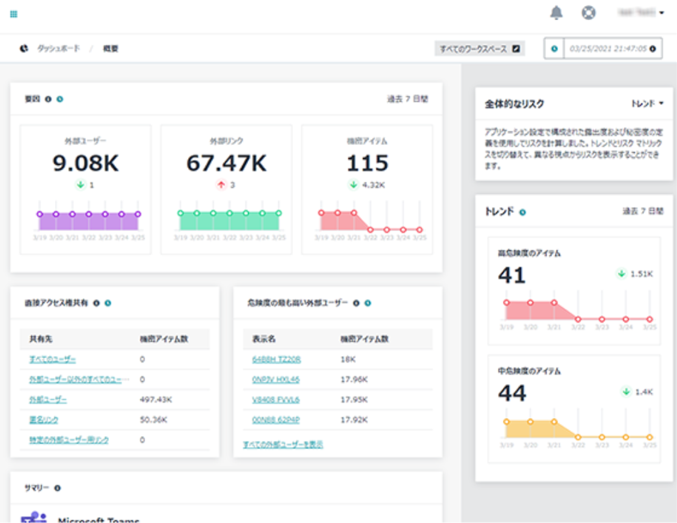Open the app launcher grid icon
Screen dimensions: 677x523
pos(14,14)
